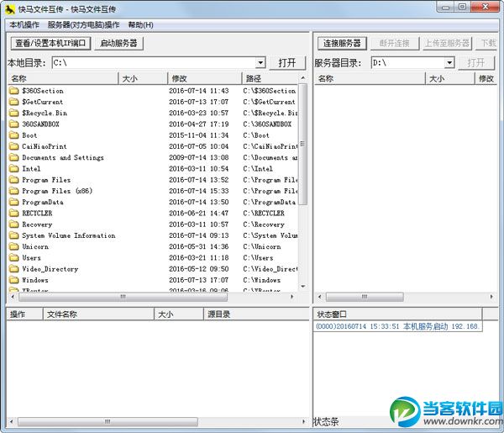Click path text C:\Users

[258, 258]
